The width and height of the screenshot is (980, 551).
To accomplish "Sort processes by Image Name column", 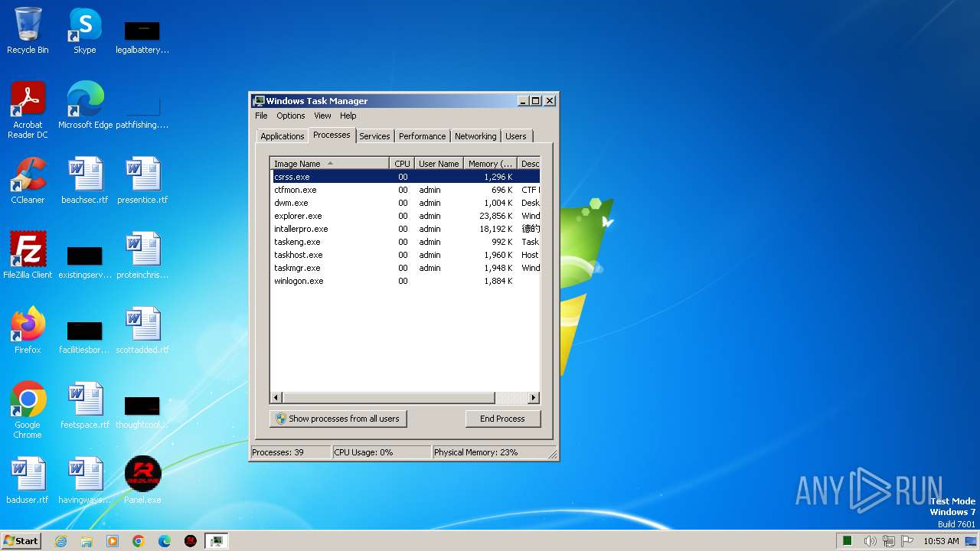I will point(330,163).
